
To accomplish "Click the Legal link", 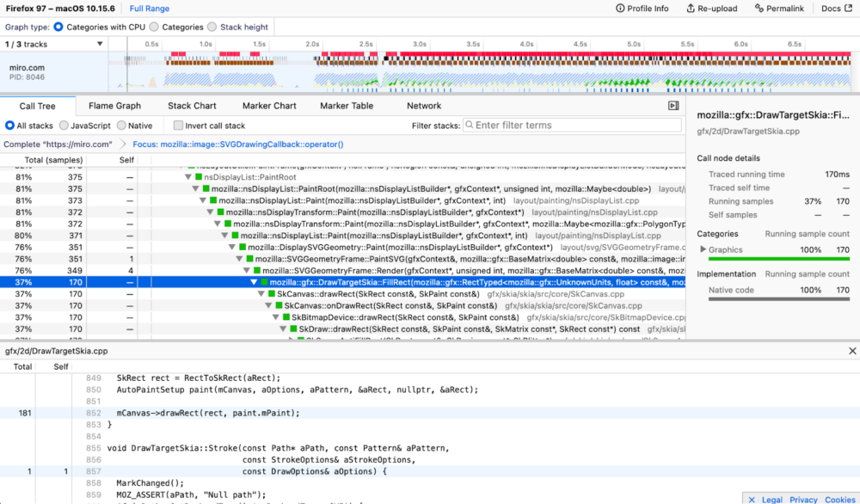I will click(771, 500).
